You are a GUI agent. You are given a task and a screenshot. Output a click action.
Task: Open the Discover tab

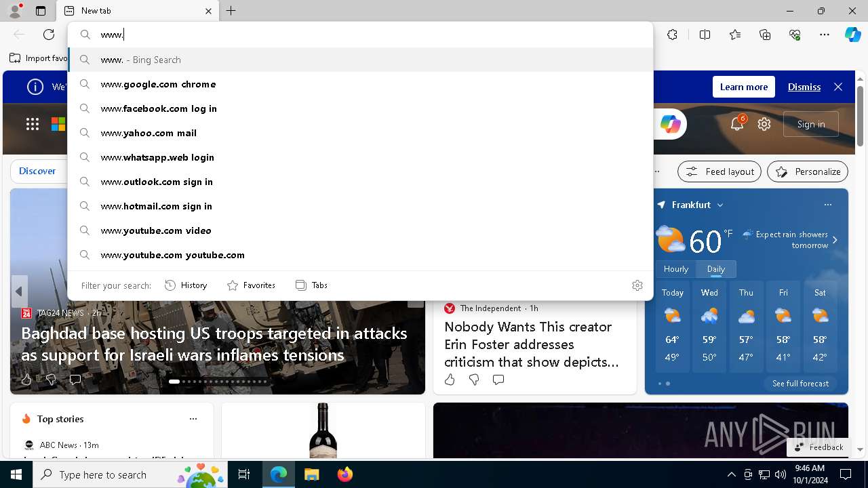(37, 171)
